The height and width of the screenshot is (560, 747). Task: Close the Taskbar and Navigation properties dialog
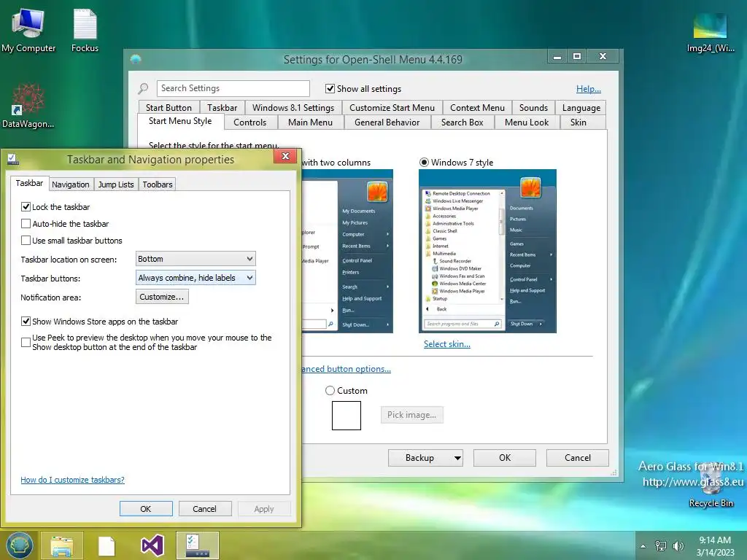[x=285, y=156]
